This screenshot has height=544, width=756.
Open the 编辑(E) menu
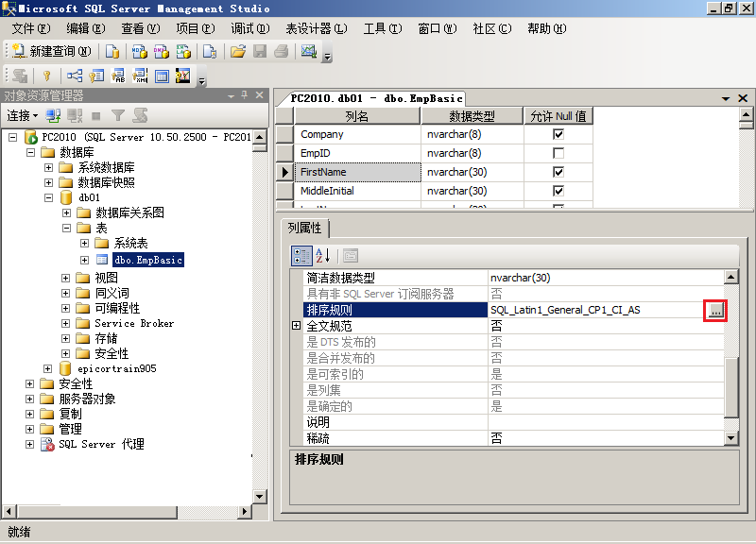click(86, 28)
